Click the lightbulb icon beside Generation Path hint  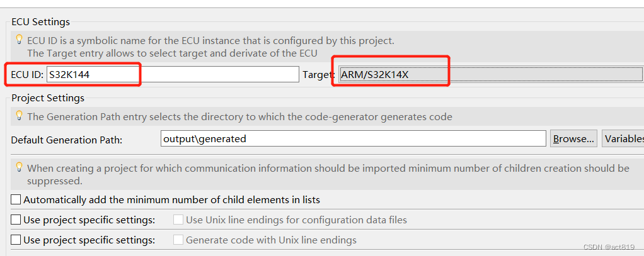pyautogui.click(x=19, y=115)
